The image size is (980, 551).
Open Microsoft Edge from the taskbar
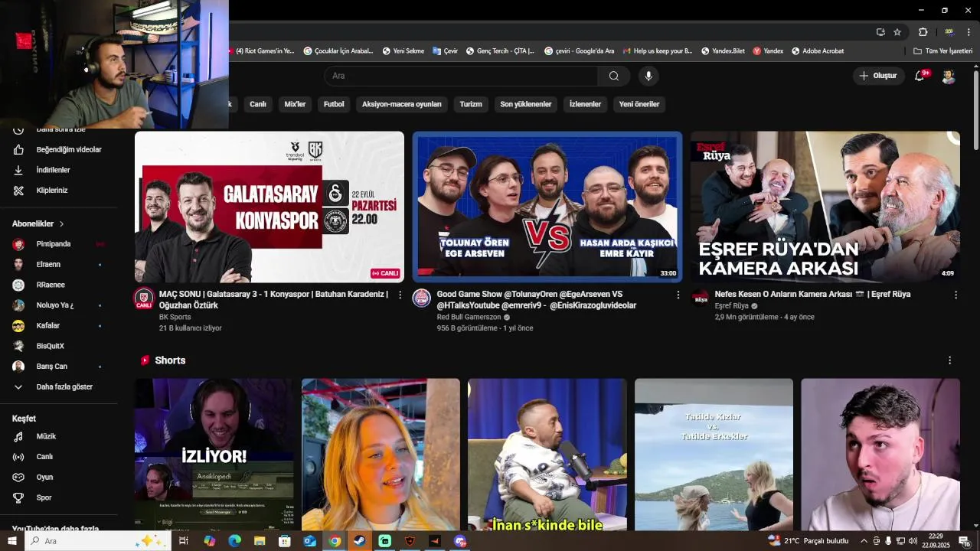point(235,541)
